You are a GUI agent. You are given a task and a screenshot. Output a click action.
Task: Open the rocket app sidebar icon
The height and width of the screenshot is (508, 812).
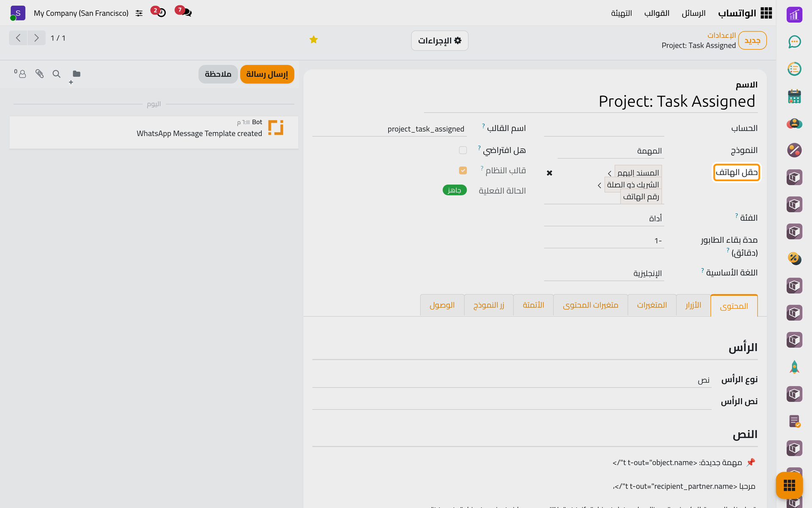794,367
